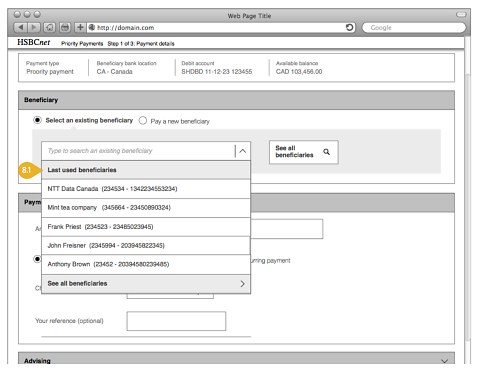This screenshot has height=377, width=479.
Task: Click 'Priority Payments' breadcrumb link
Action: [x=82, y=44]
